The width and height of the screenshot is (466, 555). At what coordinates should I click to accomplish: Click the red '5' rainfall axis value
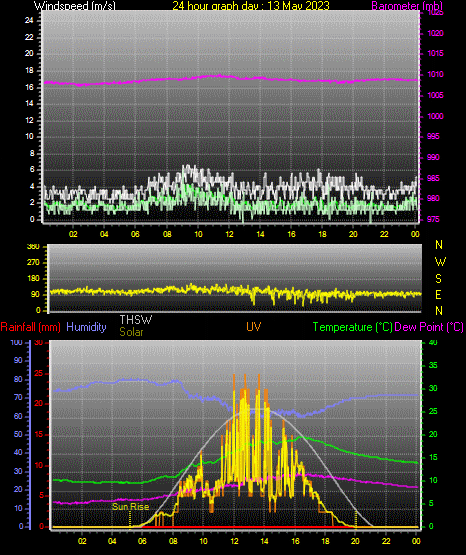pyautogui.click(x=41, y=495)
